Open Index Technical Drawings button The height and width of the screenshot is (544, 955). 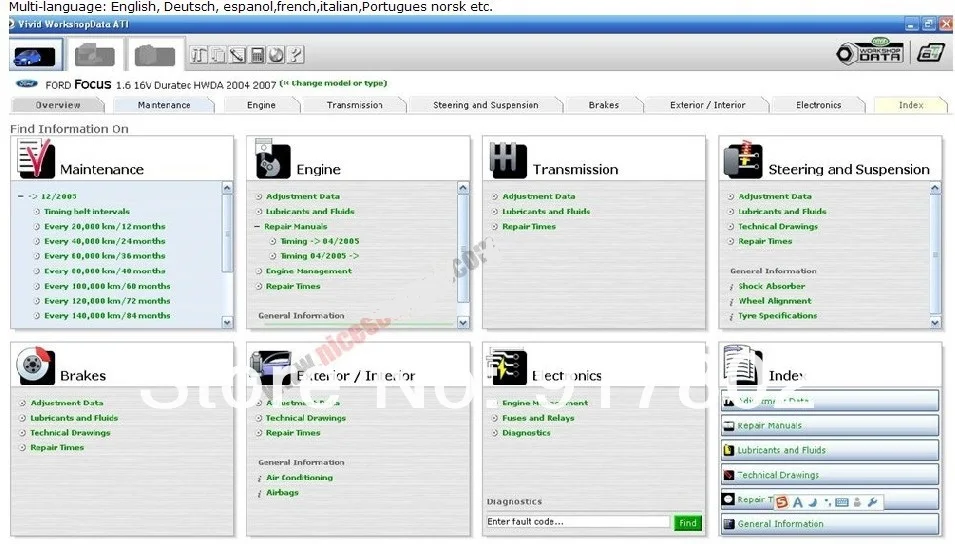click(830, 475)
